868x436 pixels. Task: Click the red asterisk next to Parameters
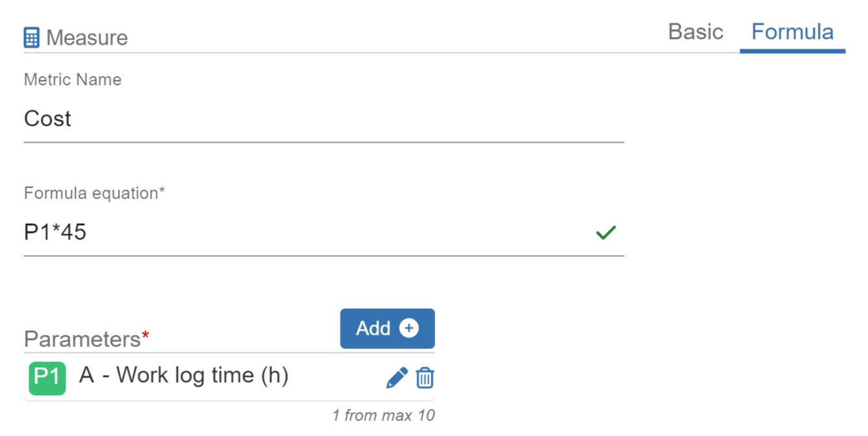pyautogui.click(x=145, y=335)
